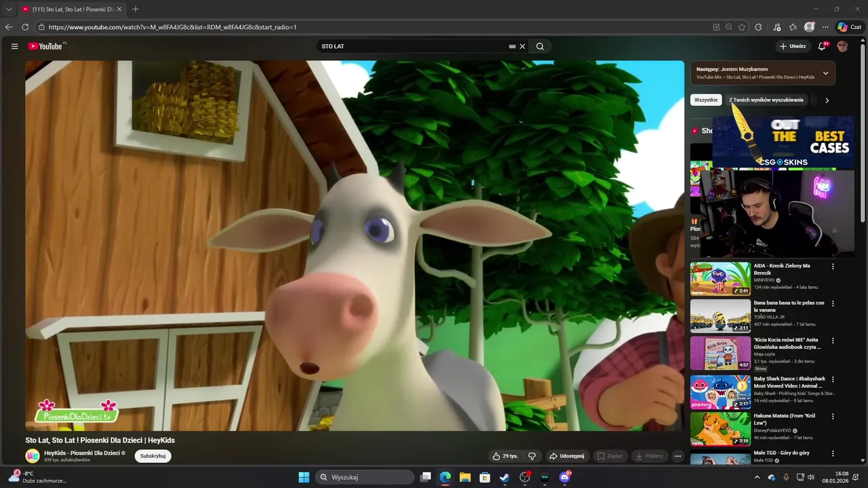This screenshot has width=868, height=488.
Task: Open the YouTube hamburger guide menu
Action: click(14, 46)
